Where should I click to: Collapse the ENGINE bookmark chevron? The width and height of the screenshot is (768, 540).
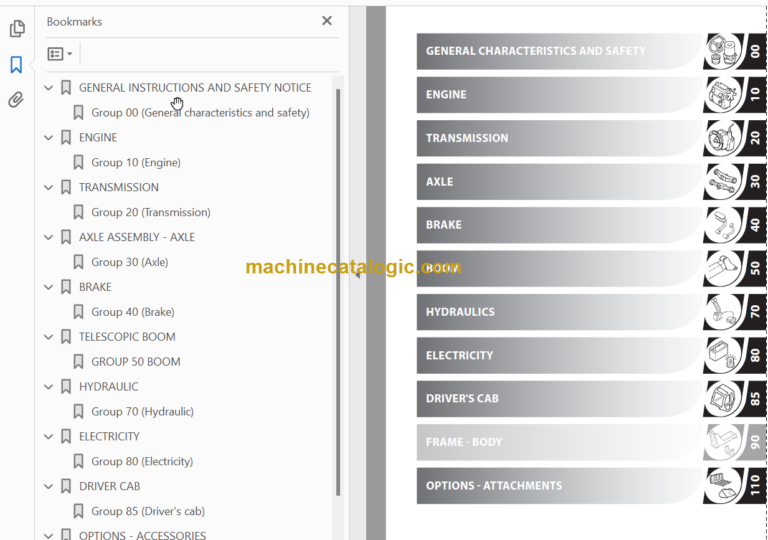point(48,138)
